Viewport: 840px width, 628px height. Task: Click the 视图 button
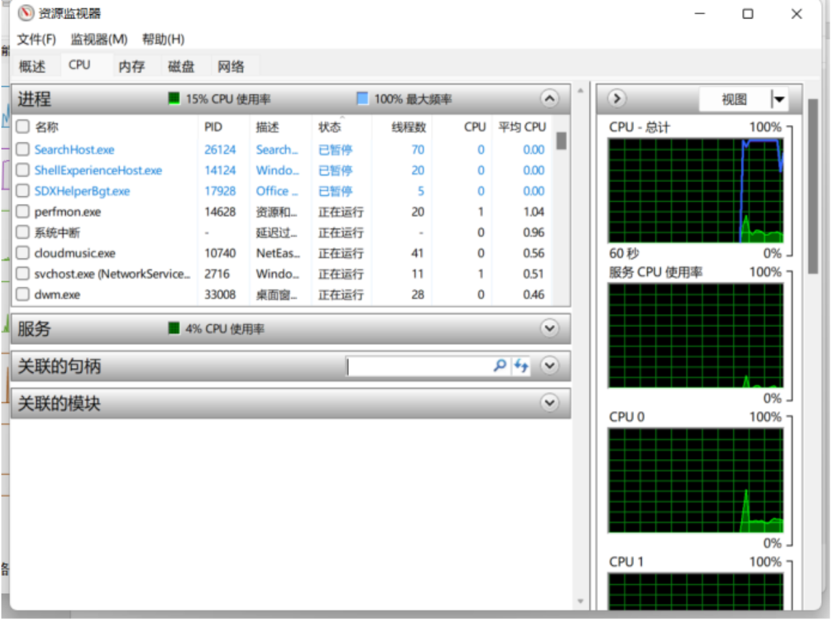[x=735, y=100]
